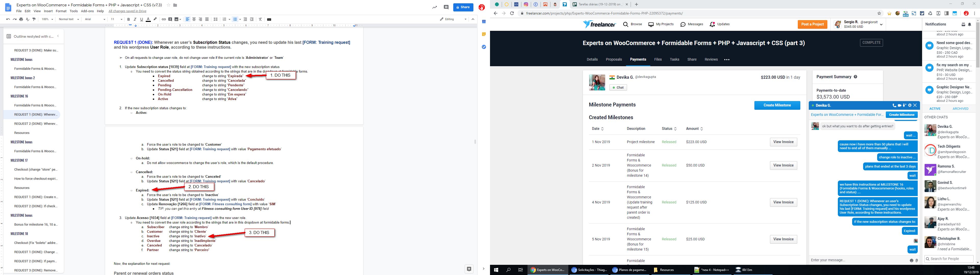Viewport: 980px width, 275px height.
Task: Select the paint format tool
Action: pyautogui.click(x=34, y=19)
